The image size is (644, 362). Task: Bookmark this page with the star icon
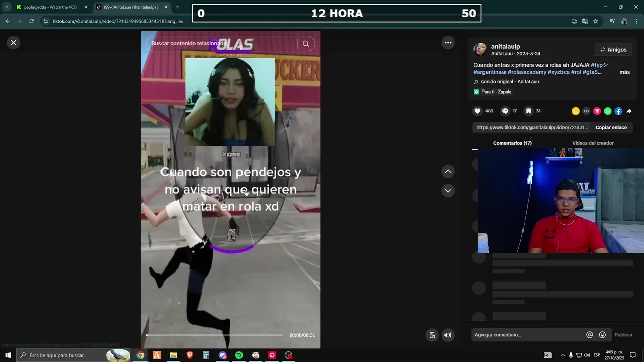coord(596,21)
